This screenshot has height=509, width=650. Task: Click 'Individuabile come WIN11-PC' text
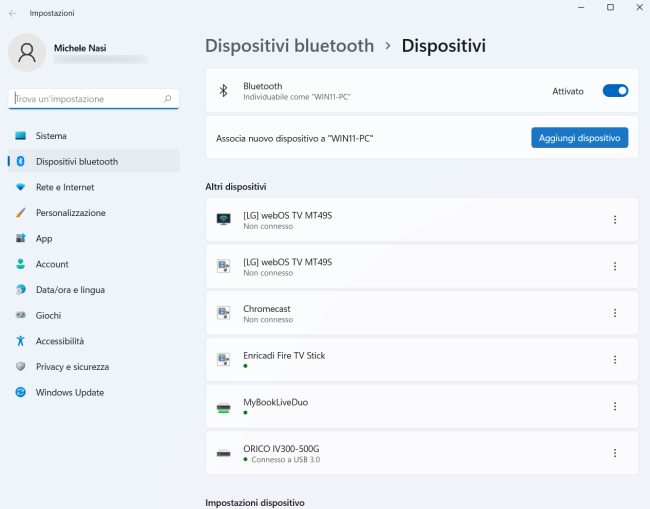coord(297,97)
